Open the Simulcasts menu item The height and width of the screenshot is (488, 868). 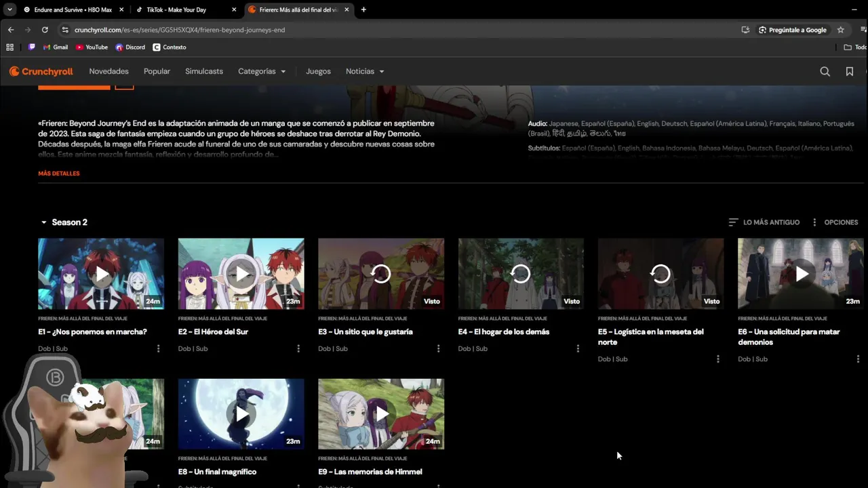(x=204, y=71)
